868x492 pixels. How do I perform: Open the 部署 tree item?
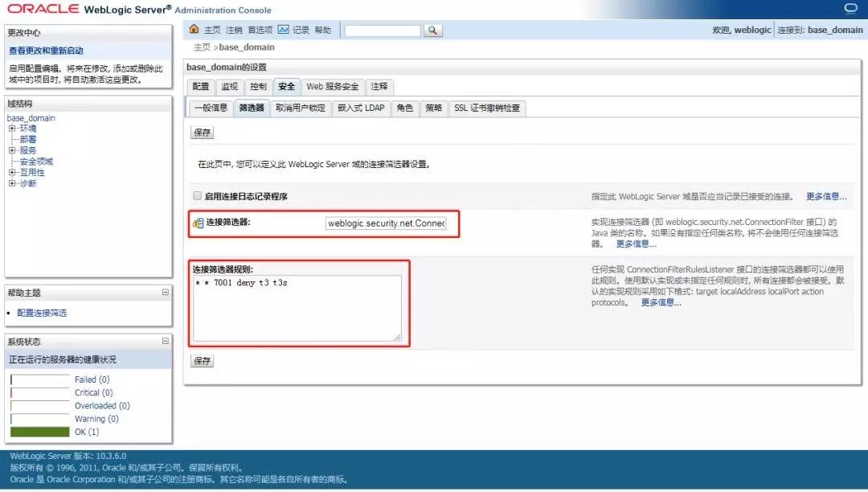[x=28, y=139]
